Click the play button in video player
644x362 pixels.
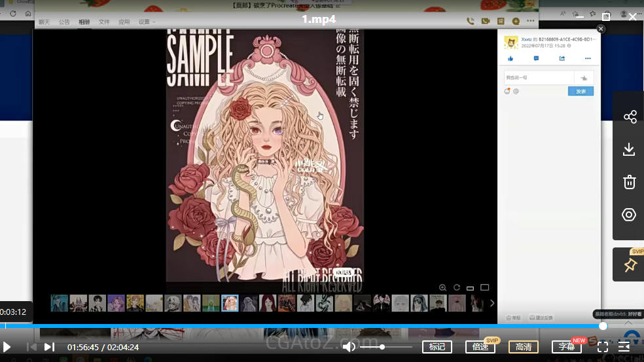pyautogui.click(x=7, y=347)
